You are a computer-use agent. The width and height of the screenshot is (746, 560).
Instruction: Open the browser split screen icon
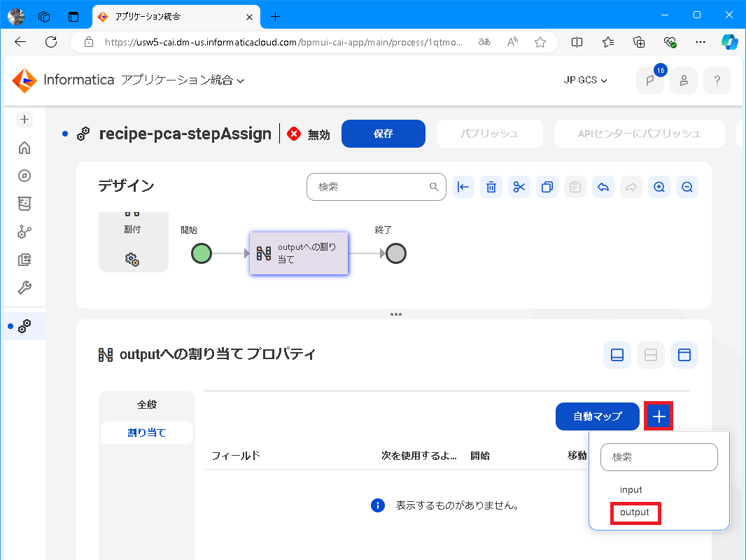577,42
